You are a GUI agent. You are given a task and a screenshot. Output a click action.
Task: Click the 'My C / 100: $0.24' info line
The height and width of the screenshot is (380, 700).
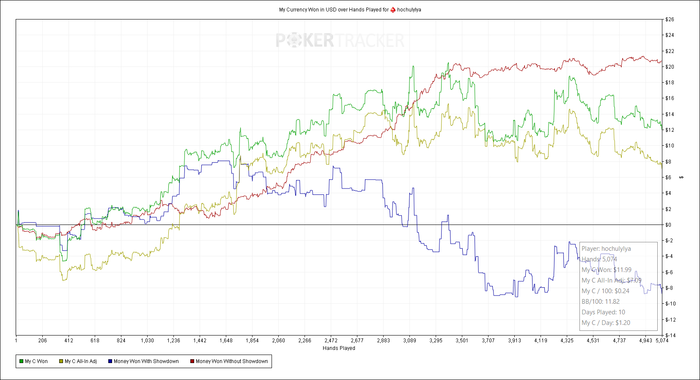605,291
